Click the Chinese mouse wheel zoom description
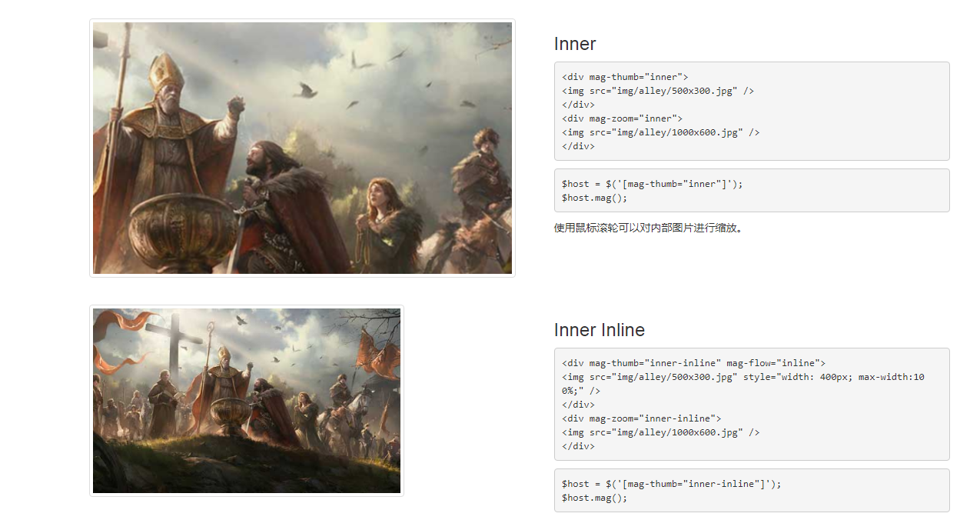The width and height of the screenshot is (980, 530). pyautogui.click(x=649, y=228)
